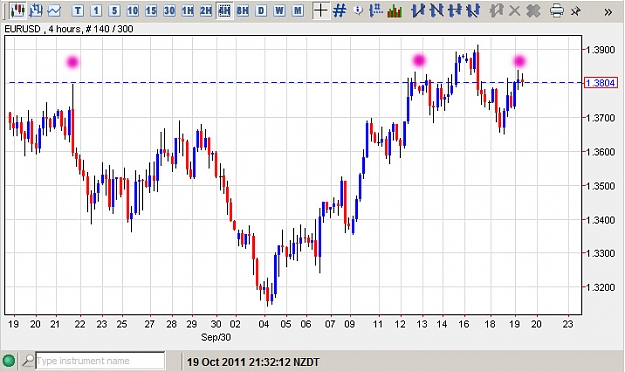
Task: Click the price scale dotted icon
Action: (375, 11)
